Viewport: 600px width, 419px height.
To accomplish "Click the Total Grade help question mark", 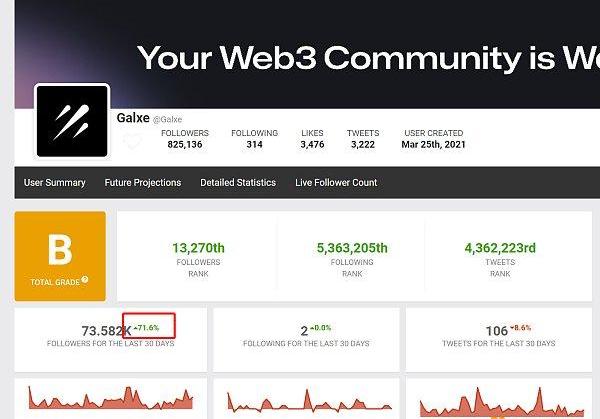I will click(85, 281).
